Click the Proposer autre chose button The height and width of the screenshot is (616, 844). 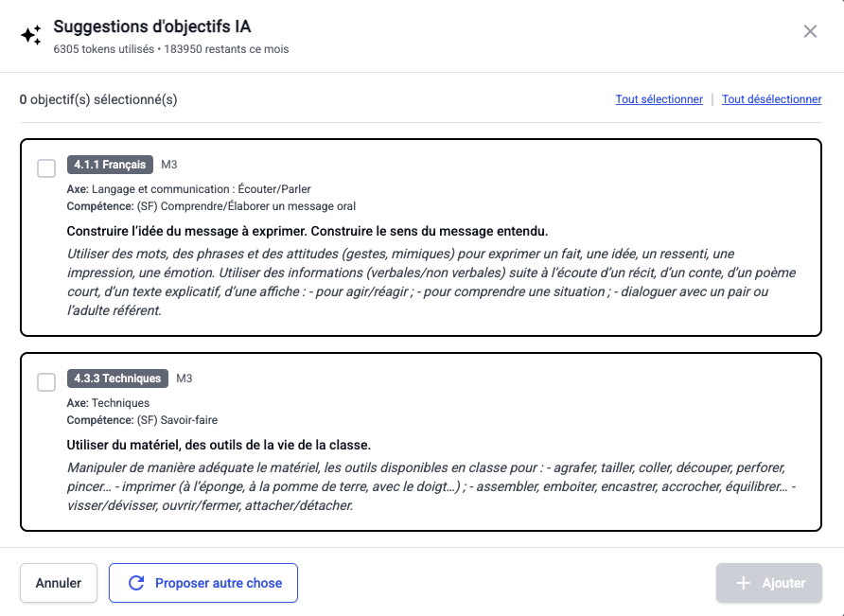[x=202, y=583]
